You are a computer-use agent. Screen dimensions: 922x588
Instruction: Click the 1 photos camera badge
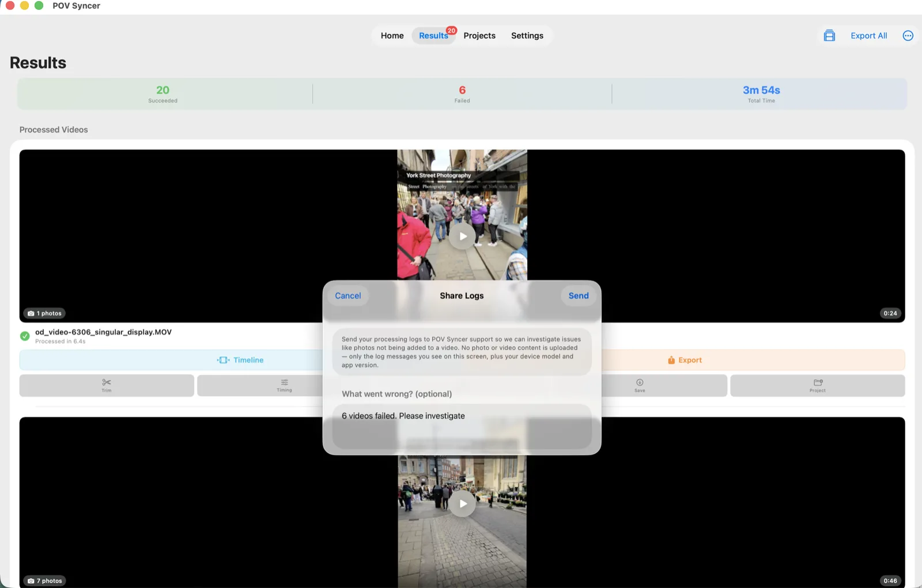pyautogui.click(x=44, y=313)
